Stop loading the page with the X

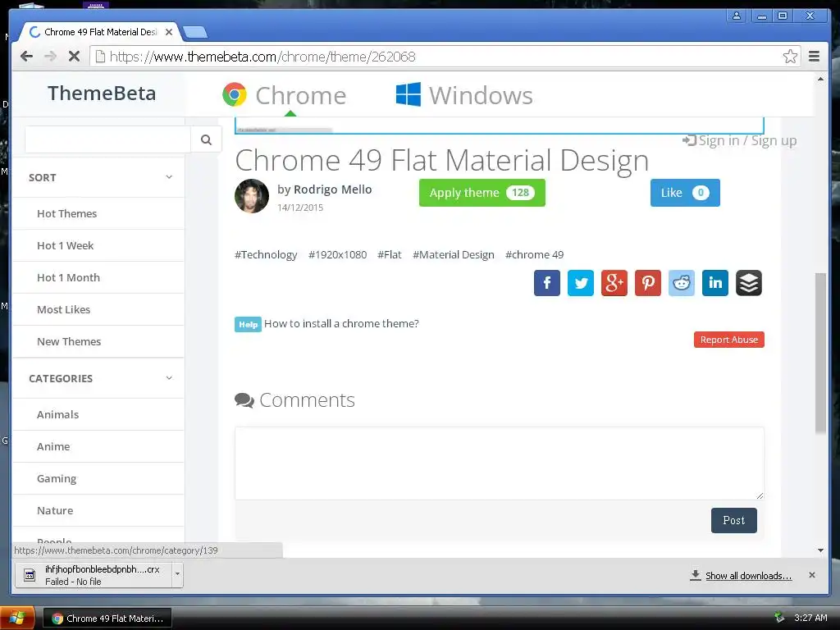click(74, 57)
